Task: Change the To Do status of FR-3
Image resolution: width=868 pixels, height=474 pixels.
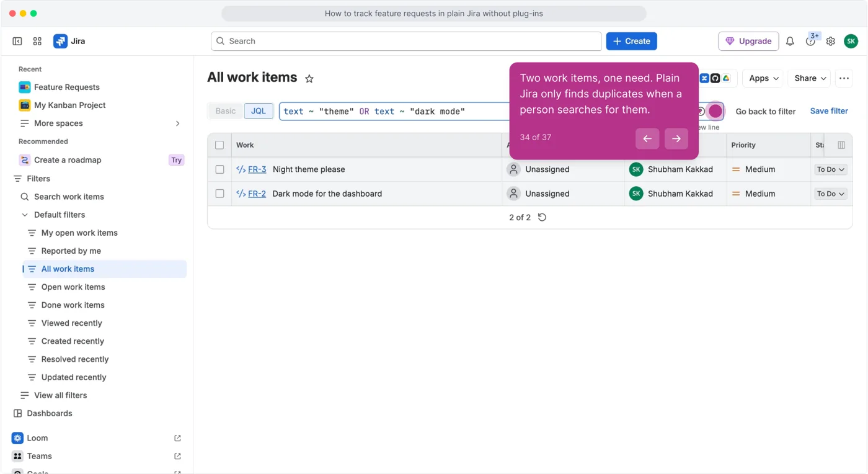Action: coord(831,169)
